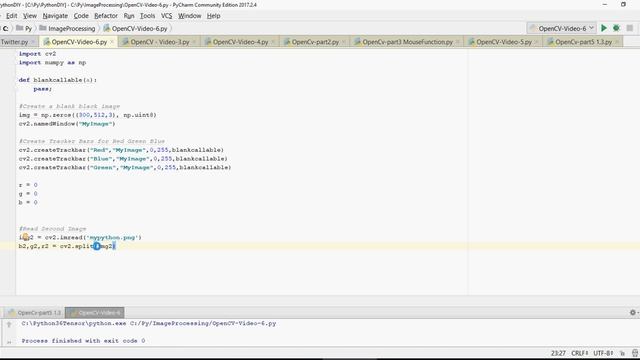Image resolution: width=640 pixels, height=360 pixels.
Task: Run the OpenCV-Video-6 configuration with green play
Action: click(604, 28)
